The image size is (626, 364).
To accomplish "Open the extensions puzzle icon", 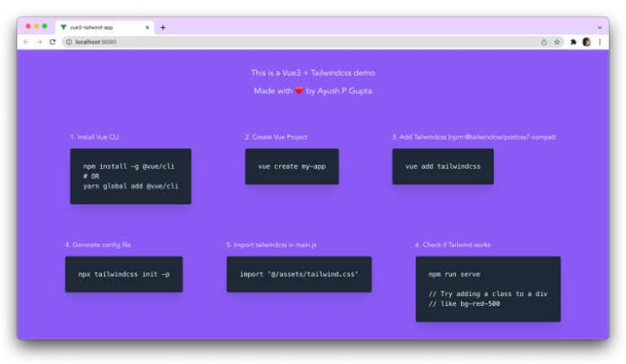I will [574, 41].
